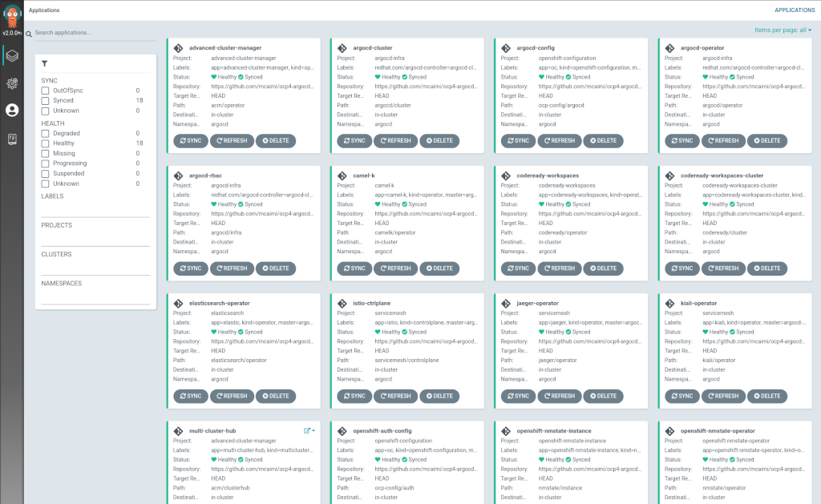821x504 pixels.
Task: Click git icon on camel-k card
Action: 342,175
